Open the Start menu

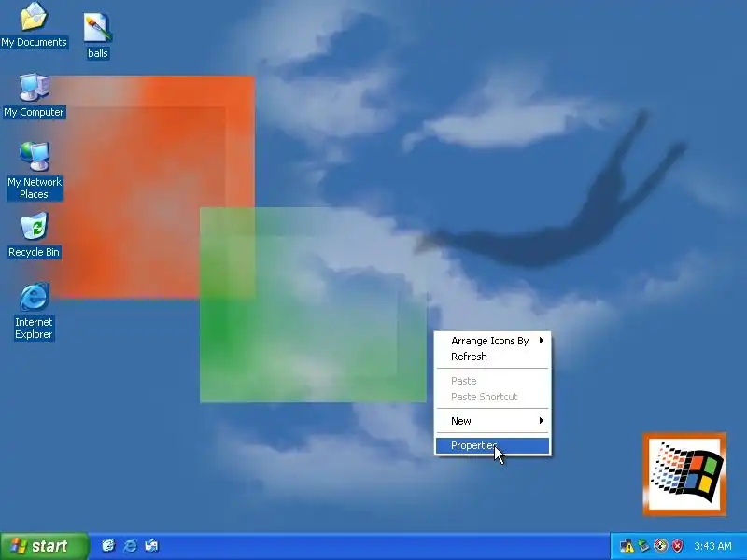click(44, 546)
